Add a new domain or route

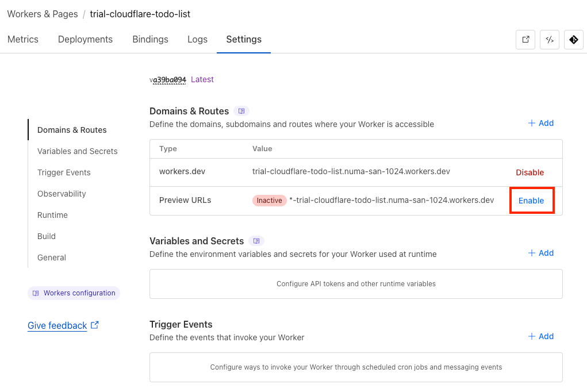541,123
